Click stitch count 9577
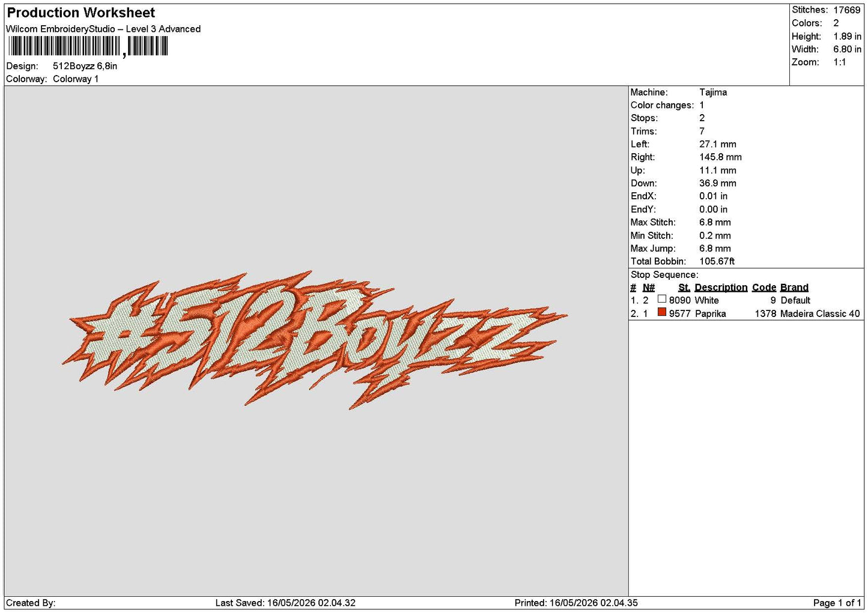Image resolution: width=868 pixels, height=613 pixels. pyautogui.click(x=680, y=313)
